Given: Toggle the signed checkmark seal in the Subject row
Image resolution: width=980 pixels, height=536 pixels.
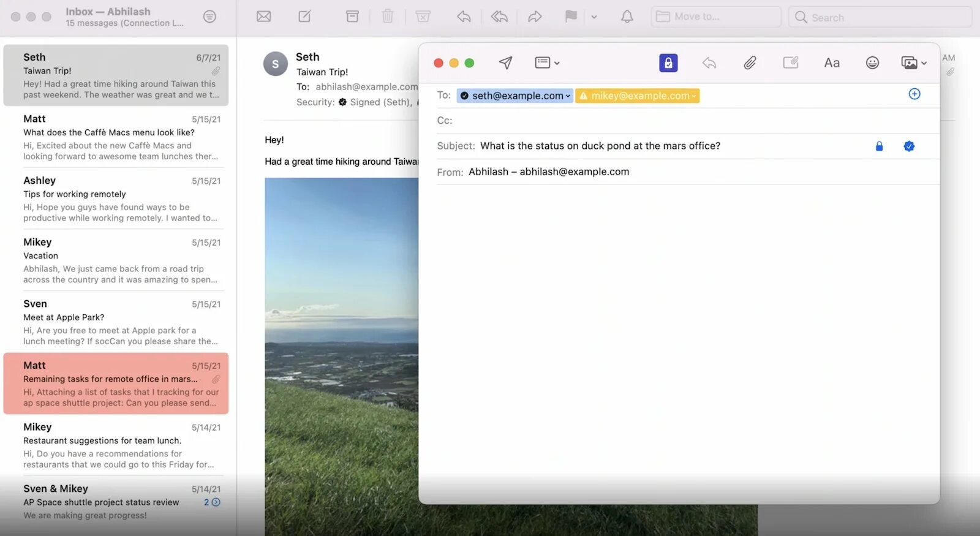Looking at the screenshot, I should (x=909, y=146).
